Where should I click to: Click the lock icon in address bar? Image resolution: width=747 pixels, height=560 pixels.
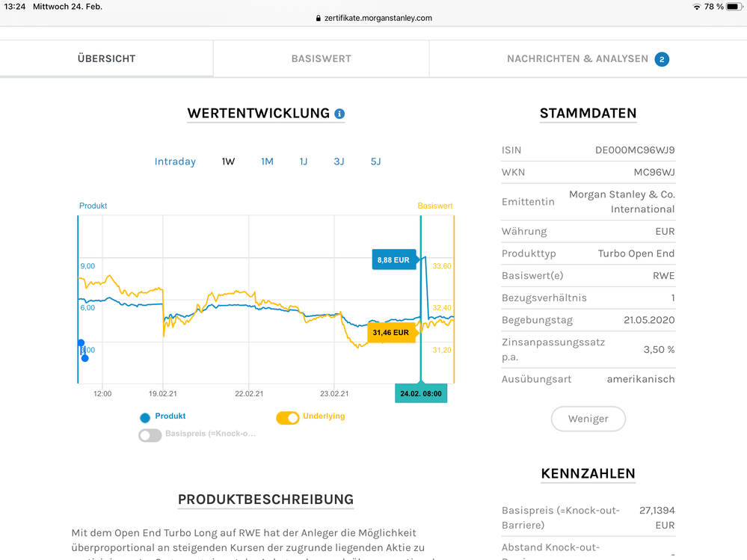[x=319, y=18]
